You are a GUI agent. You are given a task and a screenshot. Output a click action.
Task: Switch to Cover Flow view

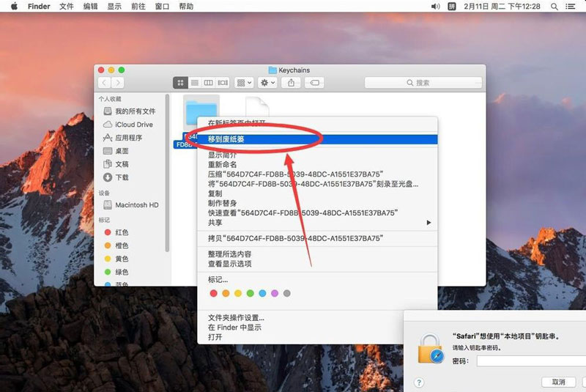pyautogui.click(x=223, y=83)
